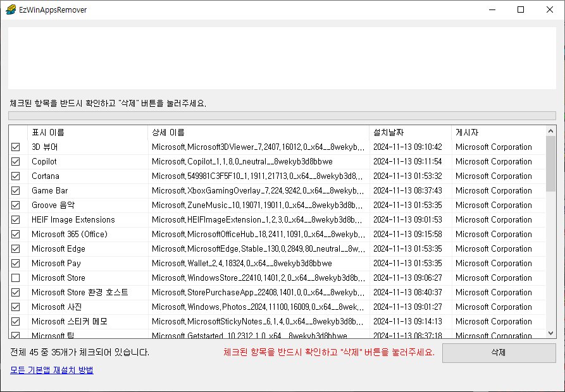Select the Groove 음악 display name
The width and height of the screenshot is (565, 392).
[53, 205]
